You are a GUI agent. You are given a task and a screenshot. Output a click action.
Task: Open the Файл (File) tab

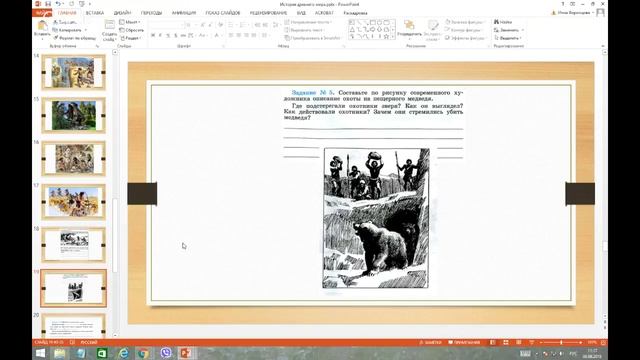click(41, 13)
